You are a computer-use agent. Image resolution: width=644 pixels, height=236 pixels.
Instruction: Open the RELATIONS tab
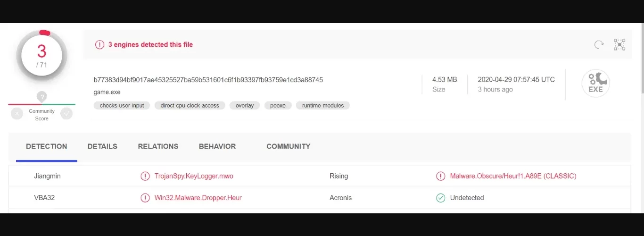coord(158,146)
